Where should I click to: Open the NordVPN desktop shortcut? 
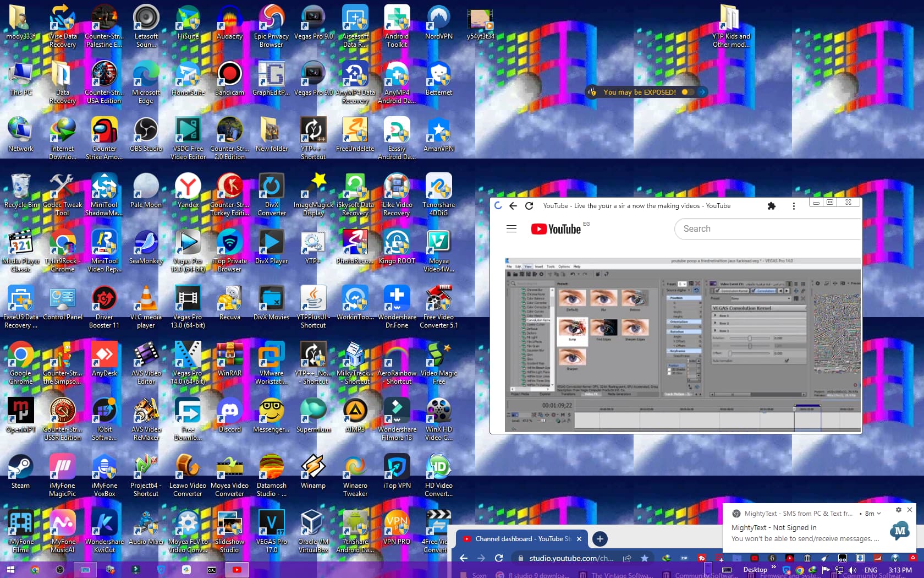[438, 23]
